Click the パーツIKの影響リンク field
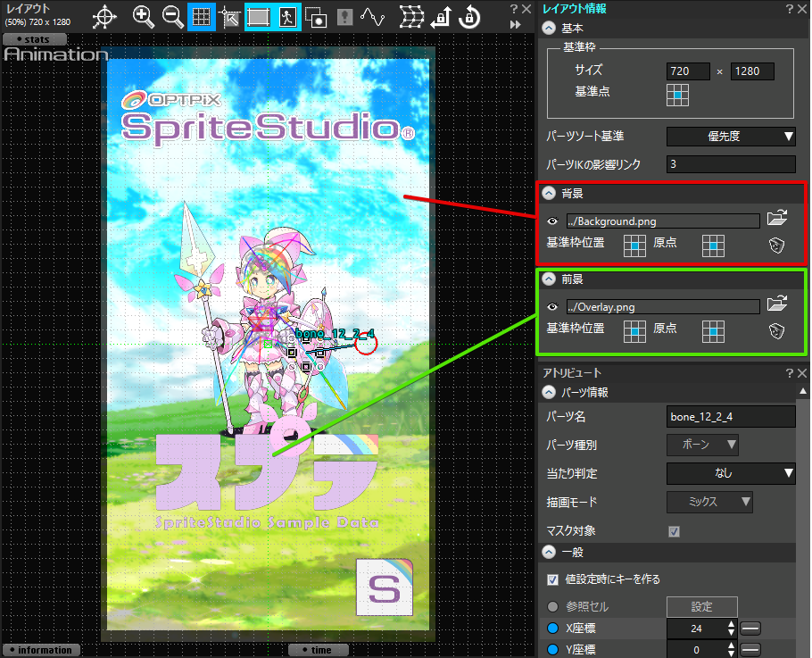 click(x=731, y=164)
